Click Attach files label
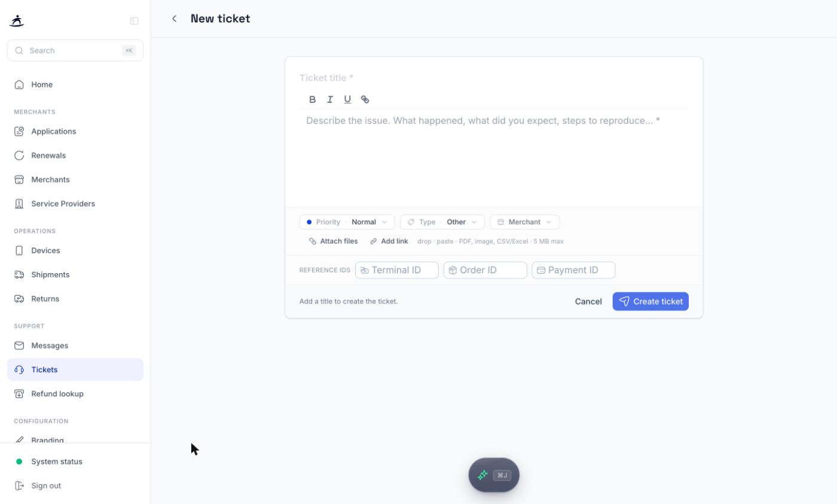837x504 pixels. (x=339, y=242)
